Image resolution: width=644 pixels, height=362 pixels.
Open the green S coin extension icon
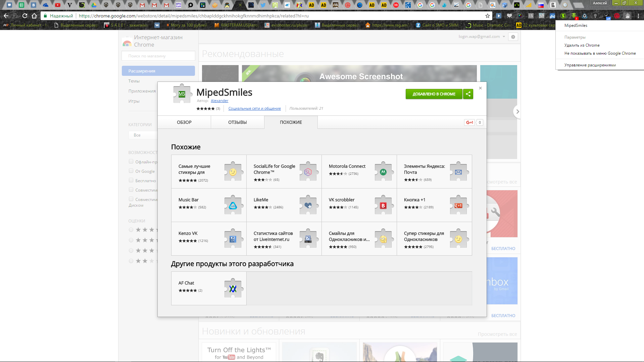click(563, 16)
